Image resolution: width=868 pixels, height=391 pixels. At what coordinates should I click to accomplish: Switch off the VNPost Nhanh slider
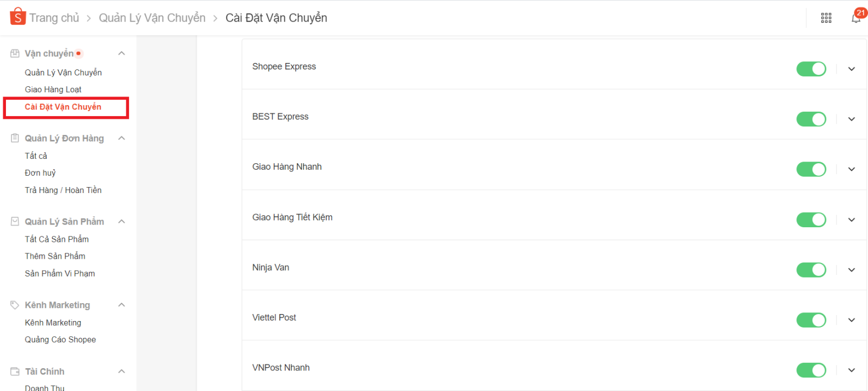point(811,370)
